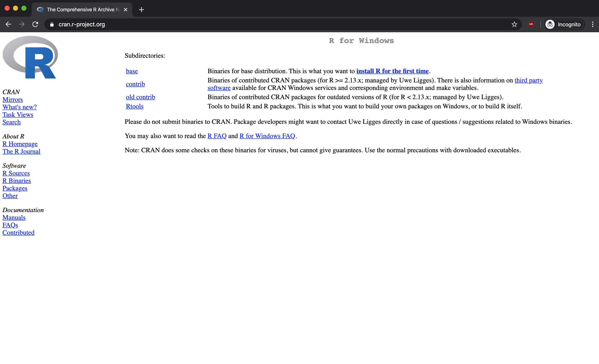Image resolution: width=599 pixels, height=364 pixels.
Task: Click the browser back navigation arrow
Action: click(9, 24)
